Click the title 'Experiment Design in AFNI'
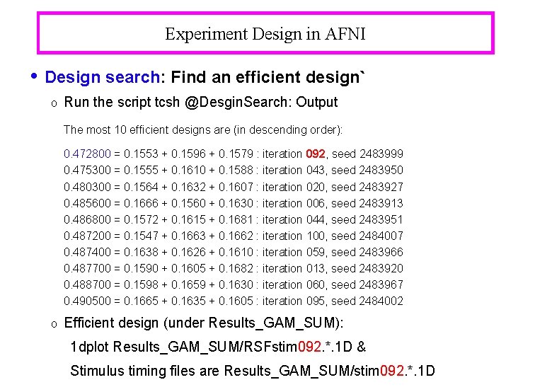The height and width of the screenshot is (392, 535). tap(265, 34)
